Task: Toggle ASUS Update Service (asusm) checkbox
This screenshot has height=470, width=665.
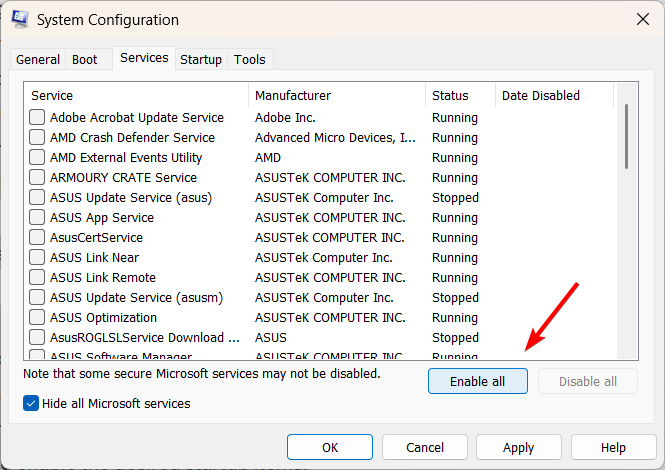Action: [x=37, y=297]
